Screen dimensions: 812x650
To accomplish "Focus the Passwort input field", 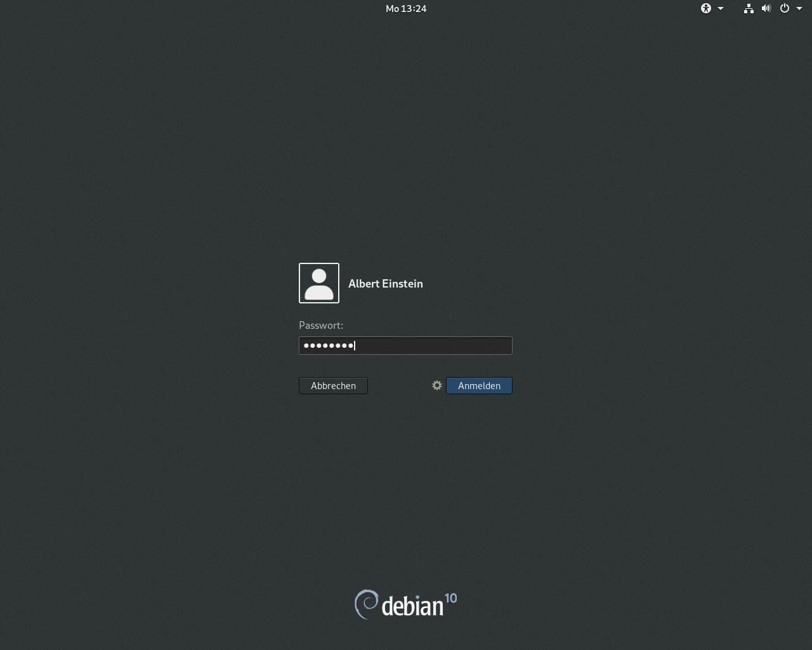I will coord(405,345).
